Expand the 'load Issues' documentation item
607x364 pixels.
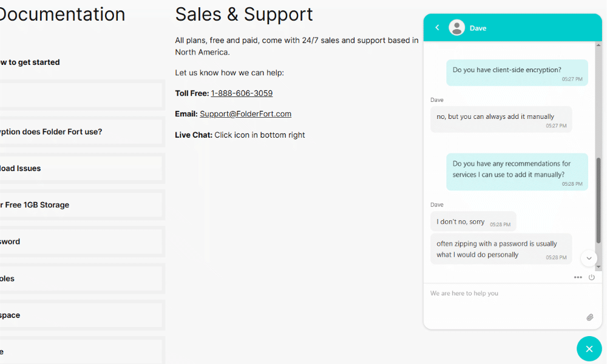[81, 168]
